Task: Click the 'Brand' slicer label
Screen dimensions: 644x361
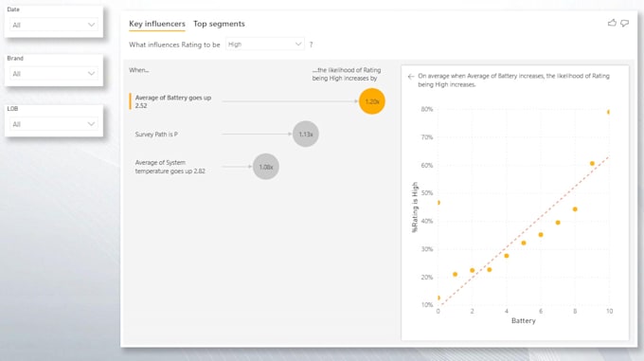Action: click(x=15, y=59)
